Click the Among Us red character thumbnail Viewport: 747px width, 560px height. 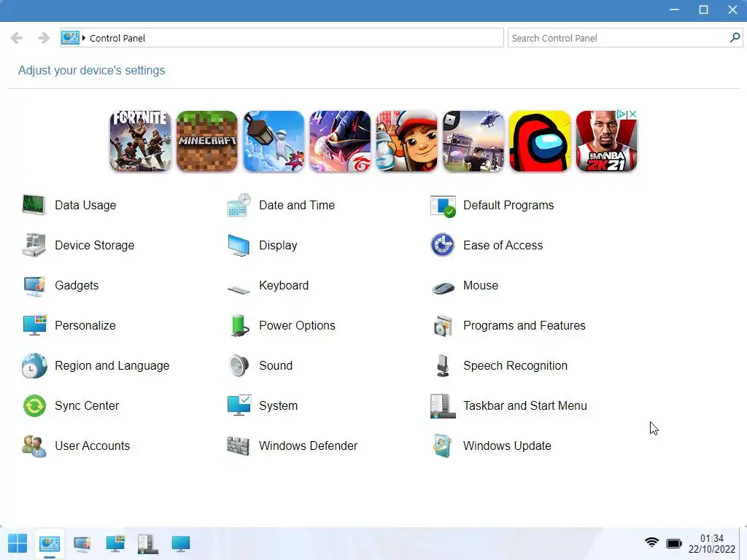[x=540, y=141]
